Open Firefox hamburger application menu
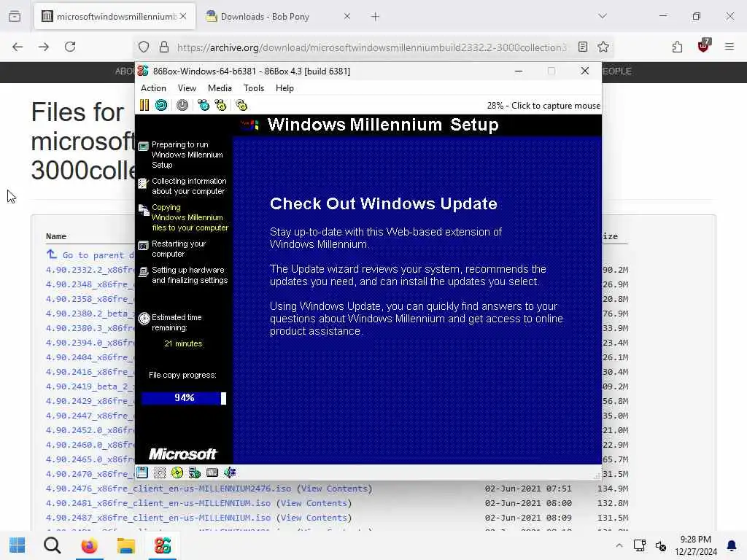Viewport: 747px width, 560px height. point(729,47)
